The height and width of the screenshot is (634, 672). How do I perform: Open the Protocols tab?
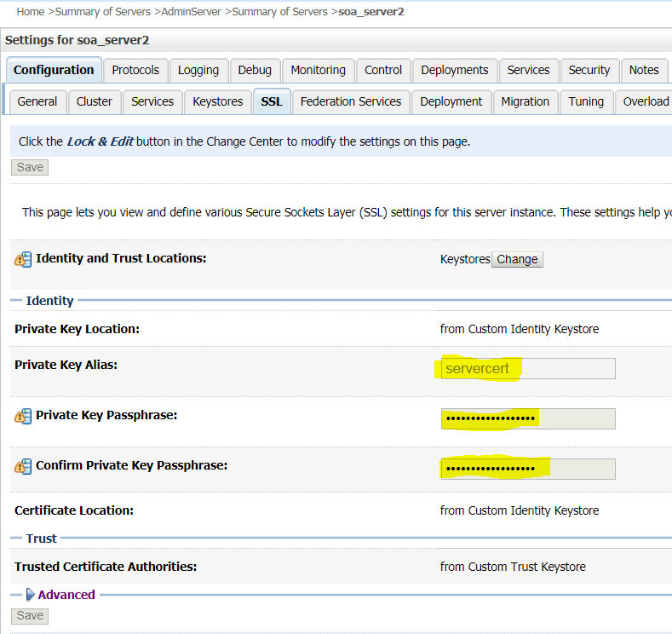click(135, 70)
